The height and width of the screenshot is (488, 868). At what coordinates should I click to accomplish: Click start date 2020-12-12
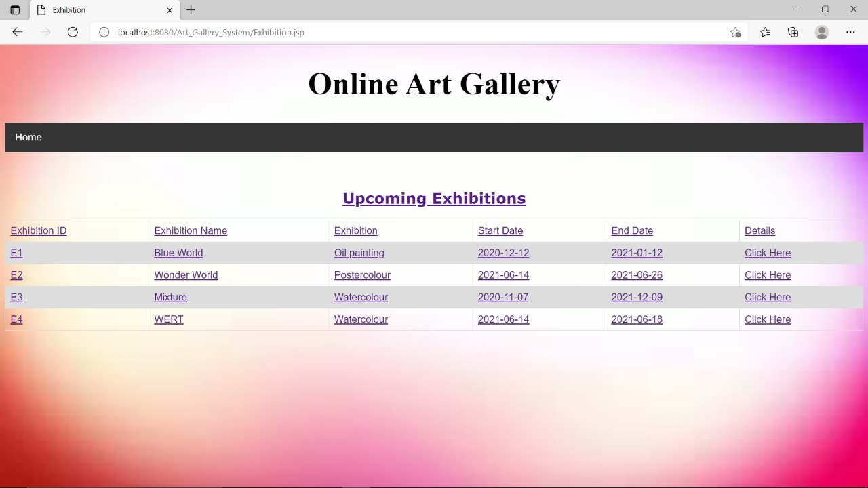pyautogui.click(x=503, y=253)
